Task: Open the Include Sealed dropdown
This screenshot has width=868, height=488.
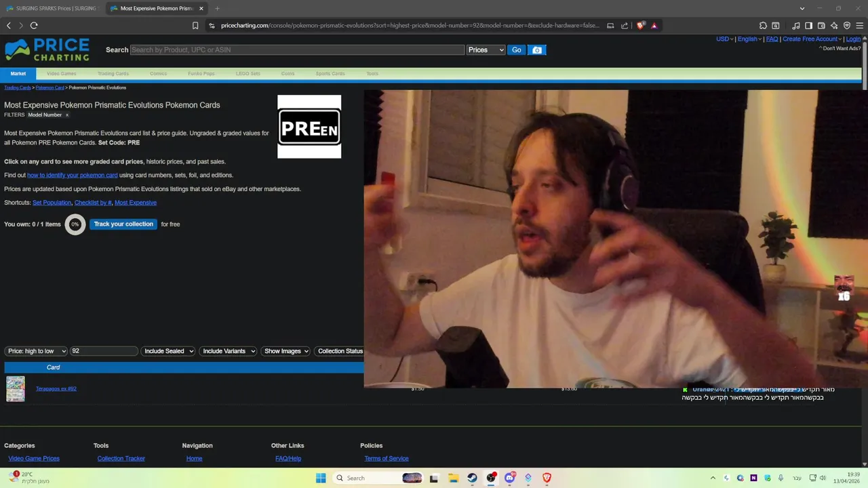Action: click(x=168, y=351)
